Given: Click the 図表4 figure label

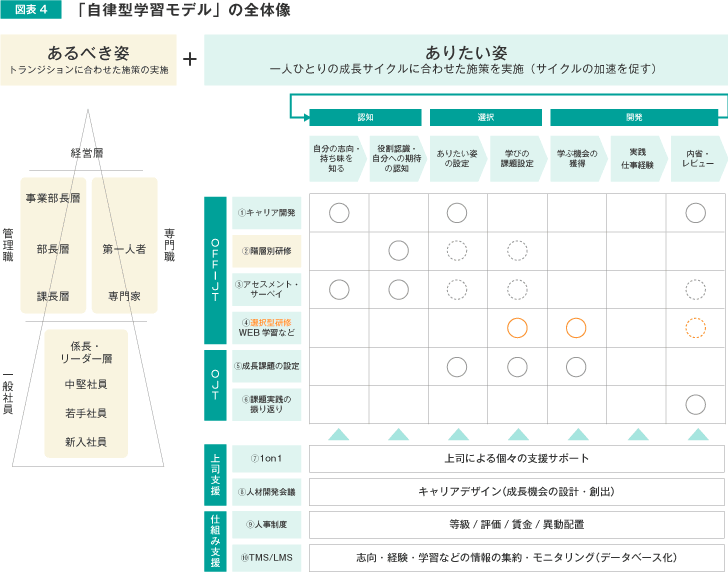Looking at the screenshot, I should tap(31, 9).
